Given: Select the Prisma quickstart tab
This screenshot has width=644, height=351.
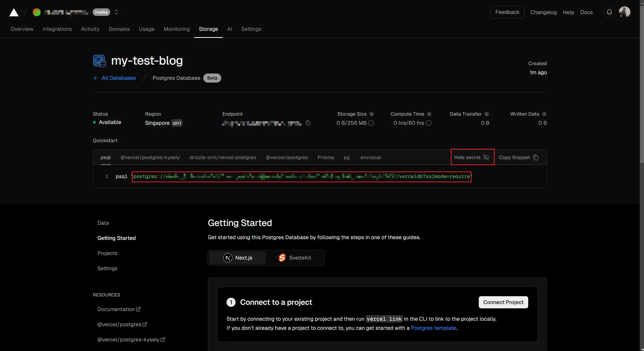Looking at the screenshot, I should coord(326,157).
